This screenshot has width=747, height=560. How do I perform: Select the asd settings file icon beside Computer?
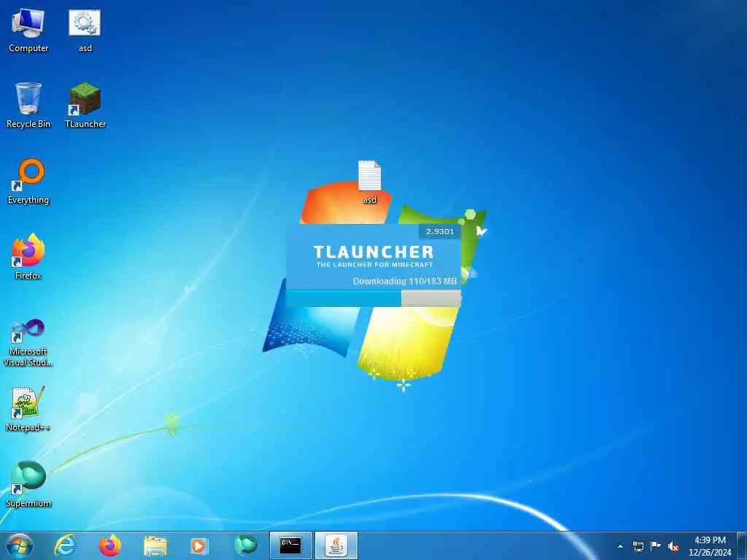click(x=85, y=29)
